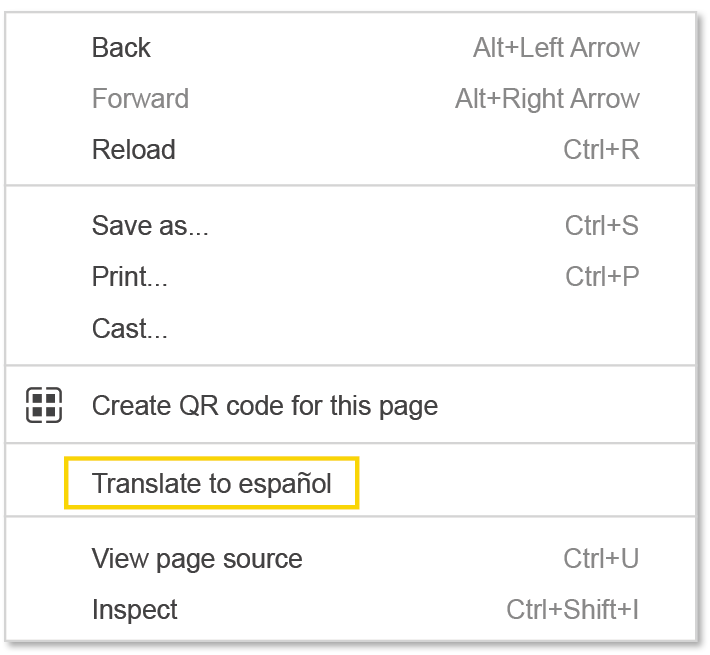Click the QR code icon

point(44,405)
